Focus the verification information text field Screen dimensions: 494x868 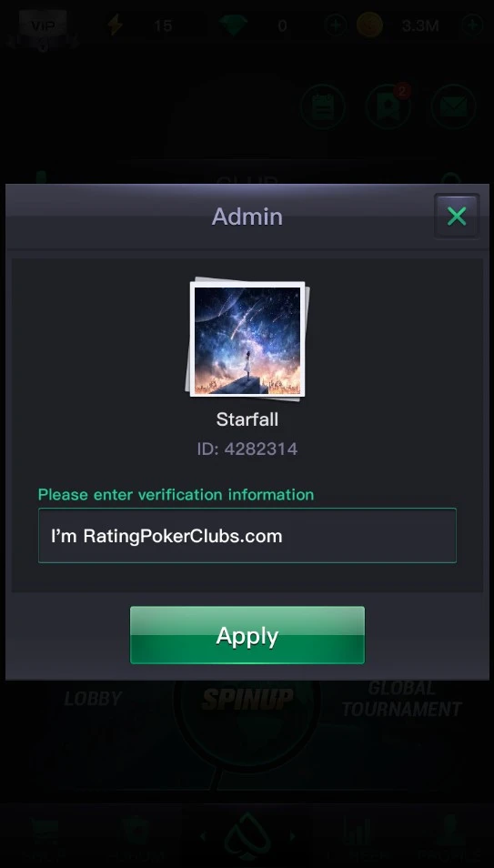247,535
